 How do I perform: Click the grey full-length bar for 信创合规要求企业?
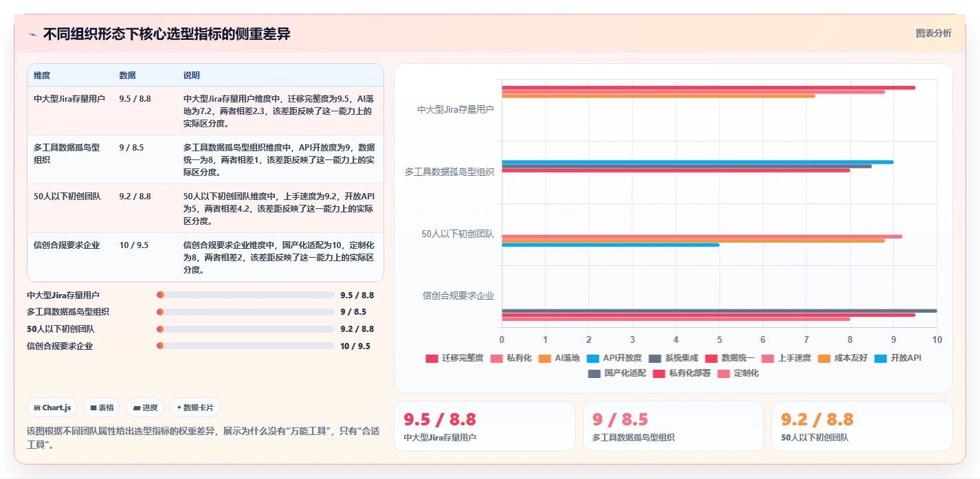(x=719, y=311)
